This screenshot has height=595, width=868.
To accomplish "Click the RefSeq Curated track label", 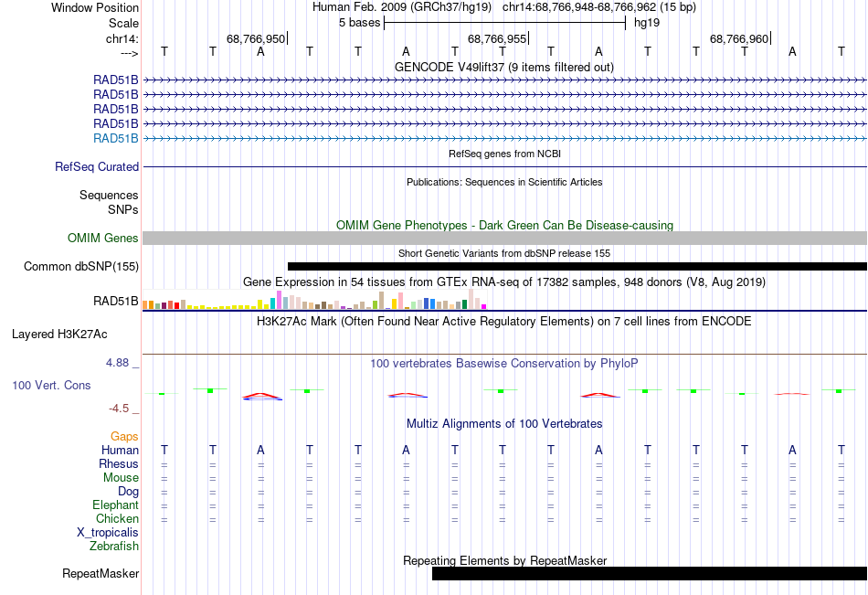I will (97, 166).
